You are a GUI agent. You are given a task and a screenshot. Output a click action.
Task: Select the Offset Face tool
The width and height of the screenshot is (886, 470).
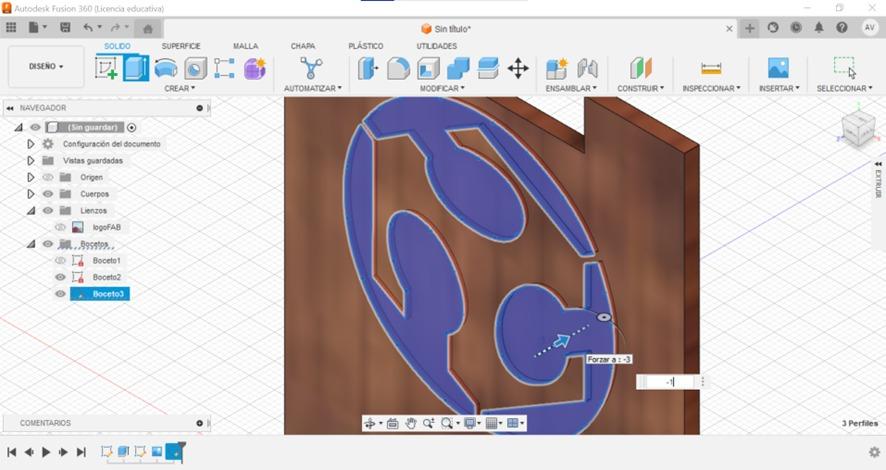(x=488, y=68)
